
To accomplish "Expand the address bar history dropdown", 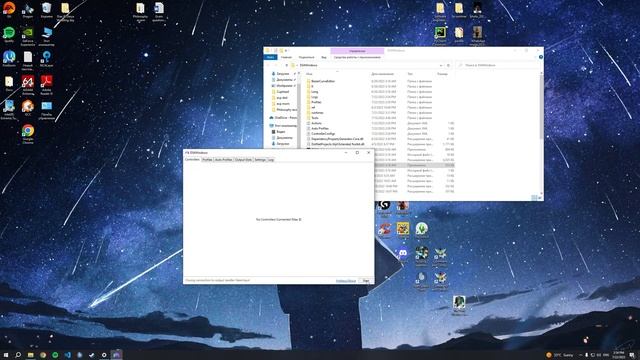I will pyautogui.click(x=441, y=65).
